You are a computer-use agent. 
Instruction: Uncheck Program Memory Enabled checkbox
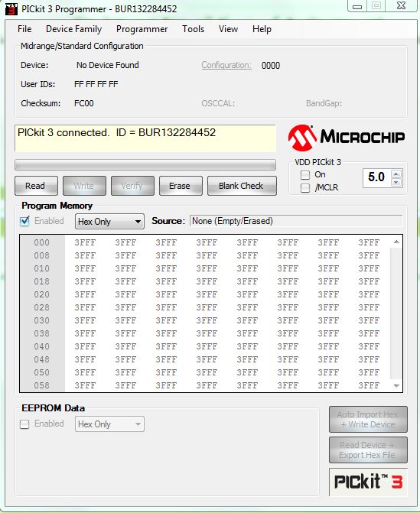point(24,222)
